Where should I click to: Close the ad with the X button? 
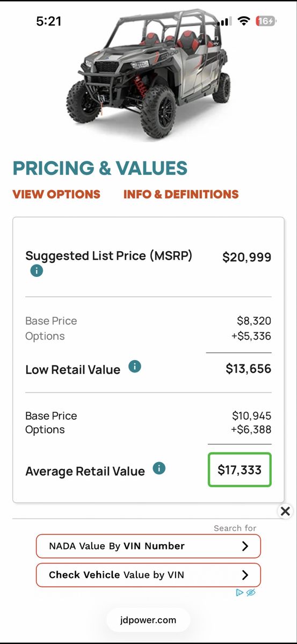[x=285, y=511]
